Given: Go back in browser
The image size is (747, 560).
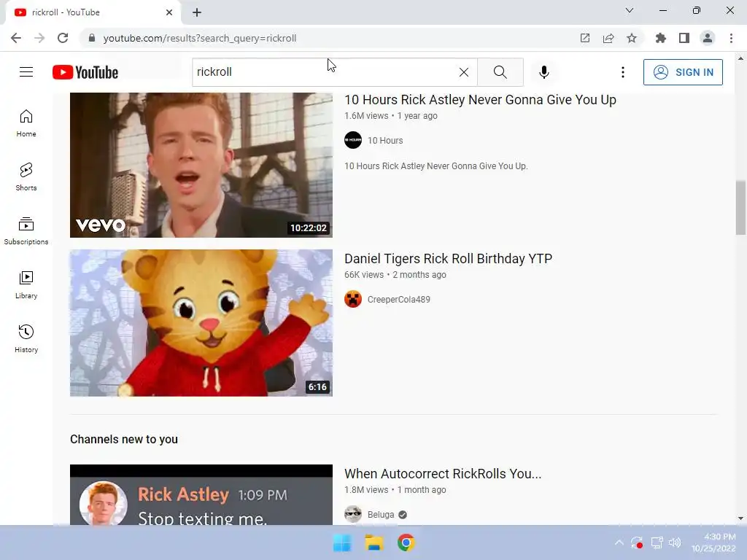Looking at the screenshot, I should pyautogui.click(x=16, y=38).
